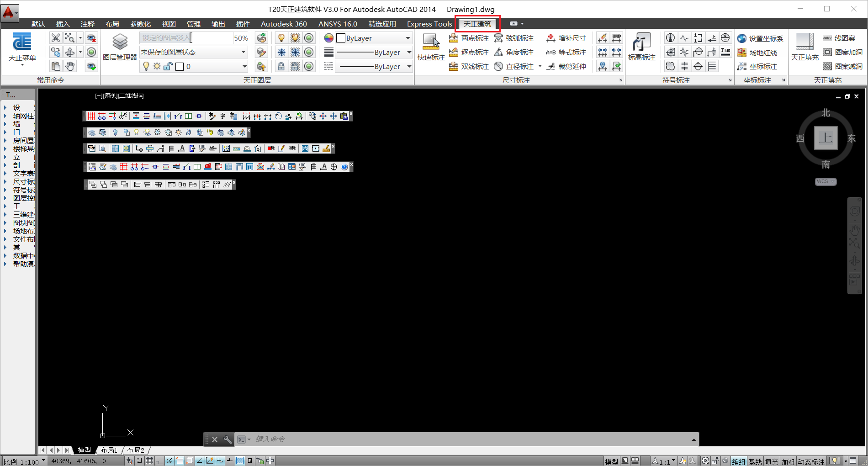Viewport: 868px width, 466px height.
Task: Click the 设置坐标系 globe icon
Action: point(742,38)
